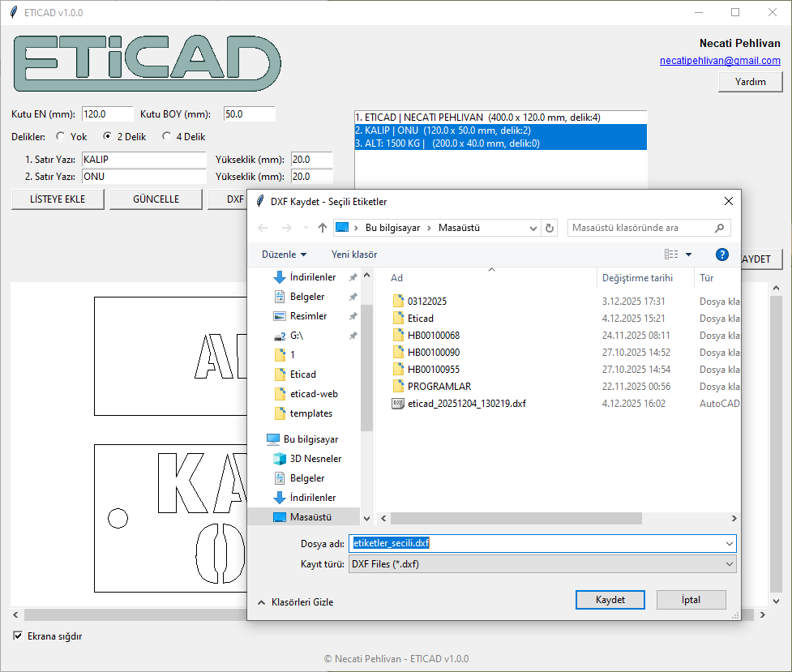The height and width of the screenshot is (672, 792).
Task: Toggle the Ekrana sığdır checkbox
Action: click(18, 636)
